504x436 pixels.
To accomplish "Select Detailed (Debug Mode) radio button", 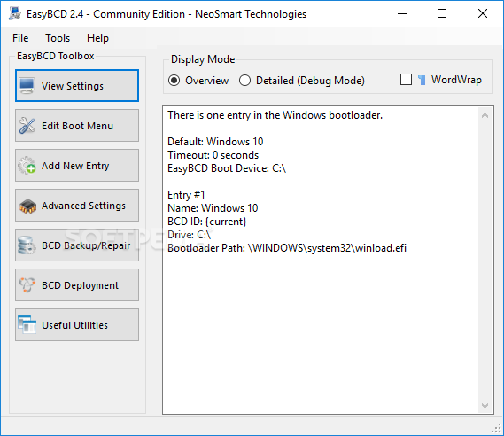I will [244, 81].
